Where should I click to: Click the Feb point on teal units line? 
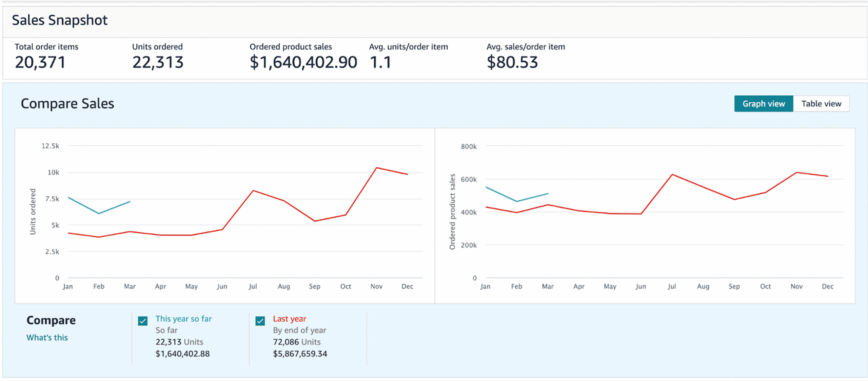[x=99, y=214]
